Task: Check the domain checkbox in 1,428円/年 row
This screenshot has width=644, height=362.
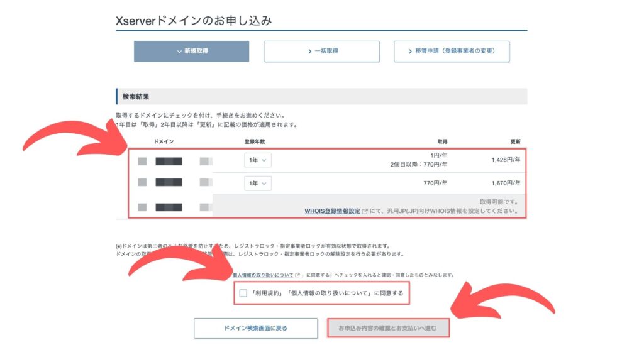Action: [x=143, y=162]
